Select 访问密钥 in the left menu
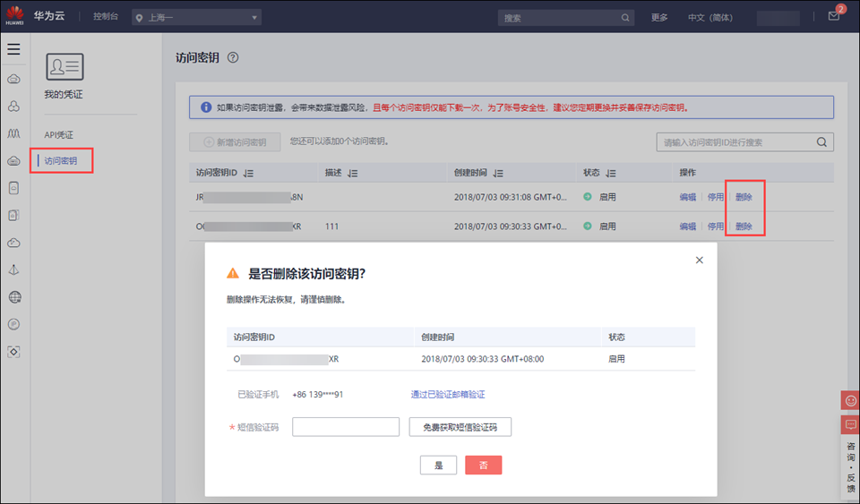The width and height of the screenshot is (860, 504). pyautogui.click(x=61, y=161)
